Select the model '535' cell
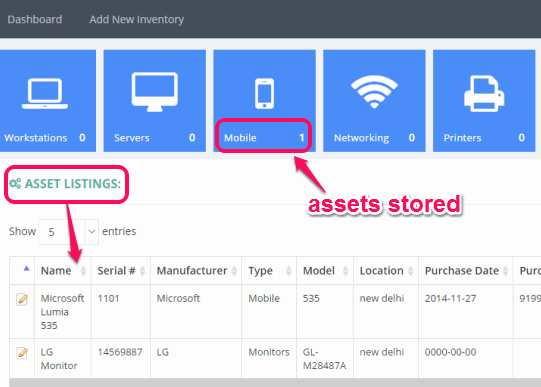541x387 pixels. pos(325,312)
